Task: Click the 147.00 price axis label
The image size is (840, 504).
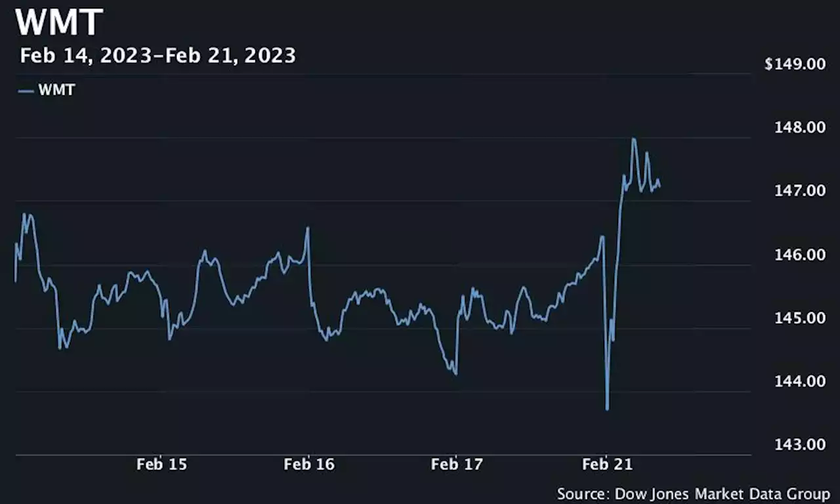Action: coord(800,190)
